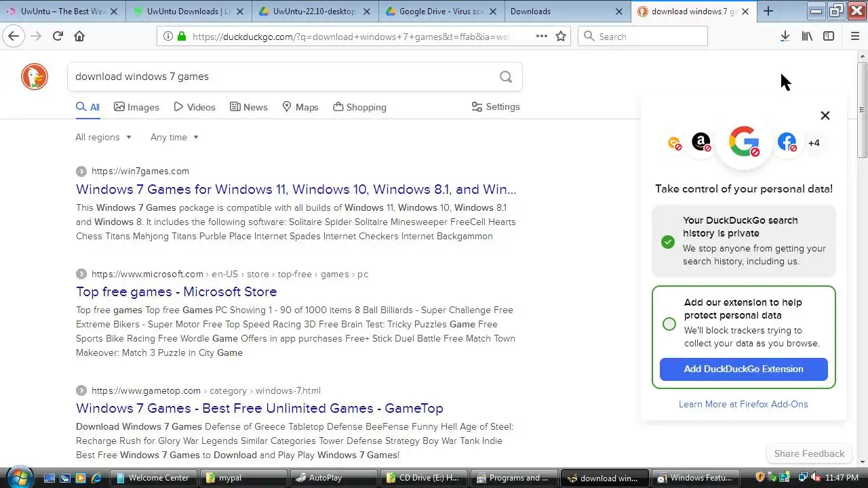Open the Any time filter dropdown
Image resolution: width=868 pixels, height=488 pixels.
click(174, 137)
